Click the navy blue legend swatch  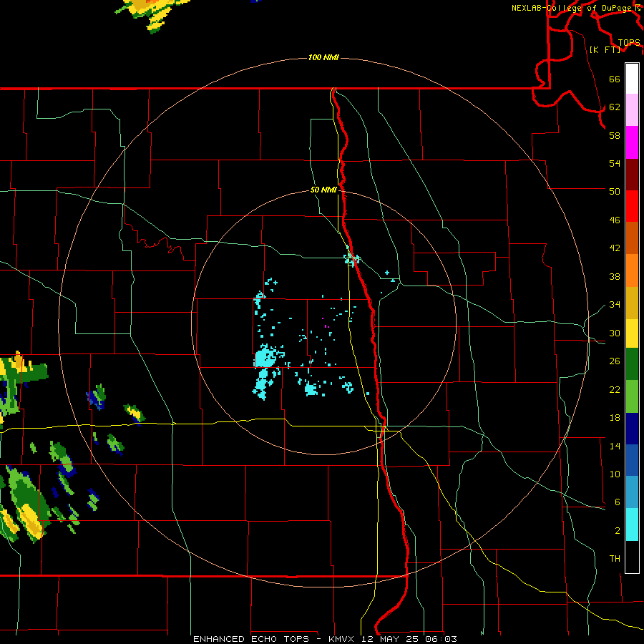pyautogui.click(x=632, y=429)
